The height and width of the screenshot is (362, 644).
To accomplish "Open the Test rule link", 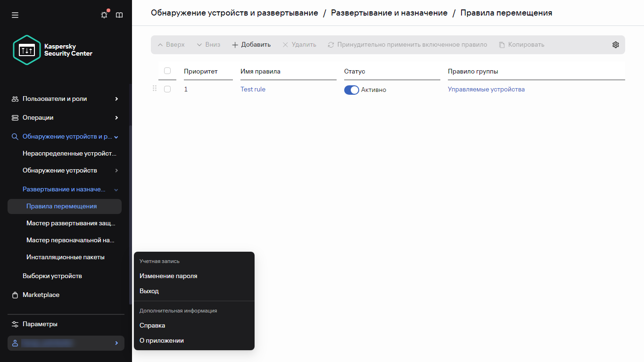I will pos(253,89).
